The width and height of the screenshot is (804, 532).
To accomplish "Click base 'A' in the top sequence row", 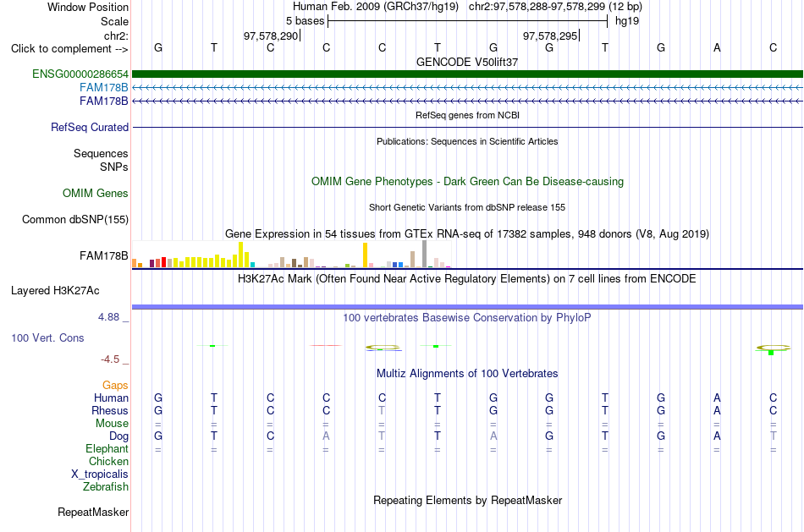I will (x=717, y=47).
